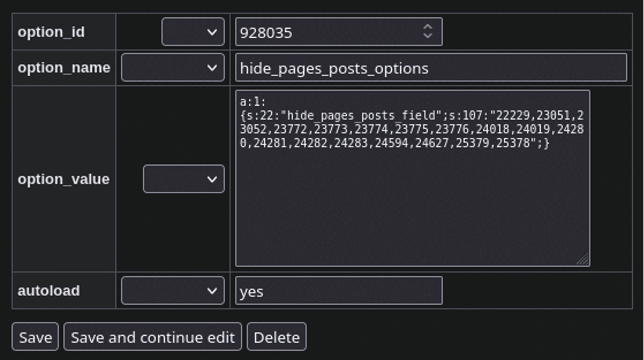
Task: Click inside the option_value textarea
Action: coord(413,178)
